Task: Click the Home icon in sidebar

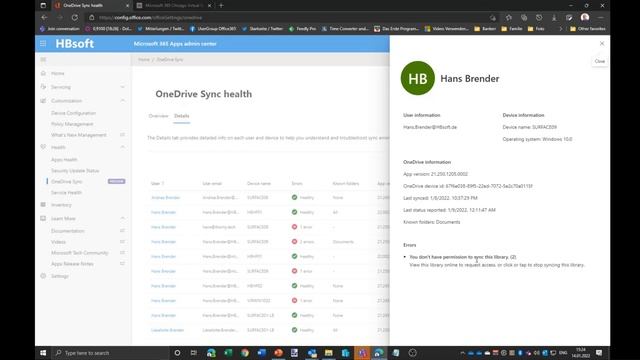Action: 43,73
